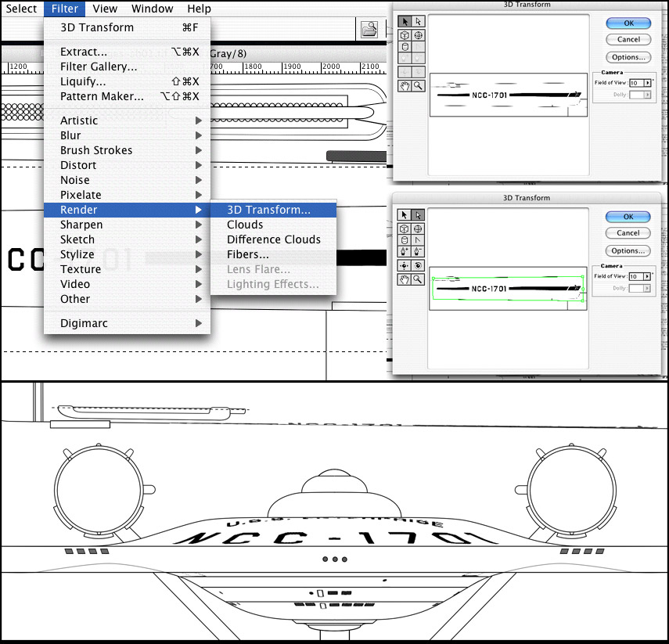The width and height of the screenshot is (669, 644).
Task: Open the View menu
Action: tap(105, 9)
